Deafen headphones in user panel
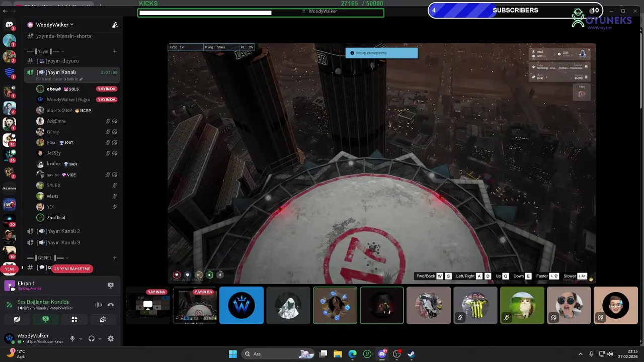 [x=91, y=339]
